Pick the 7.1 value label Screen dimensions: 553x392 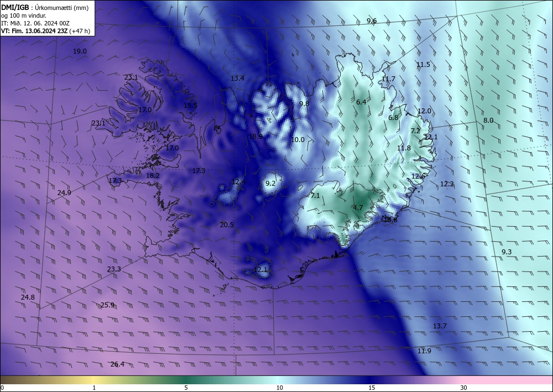(315, 196)
